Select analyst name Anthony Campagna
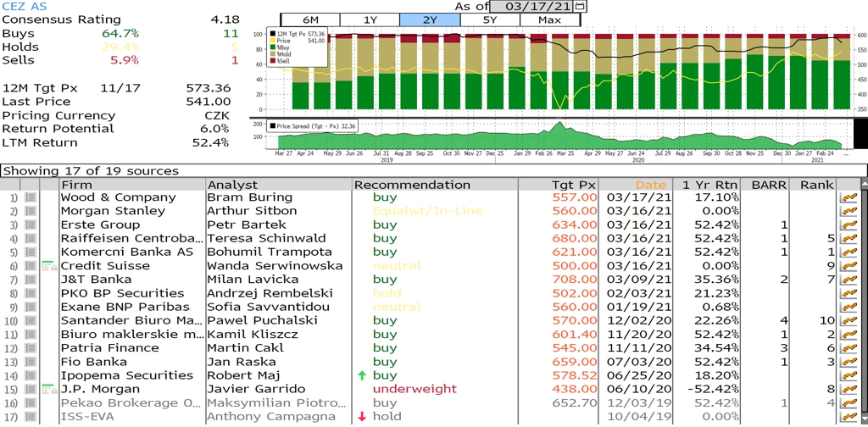 (271, 417)
